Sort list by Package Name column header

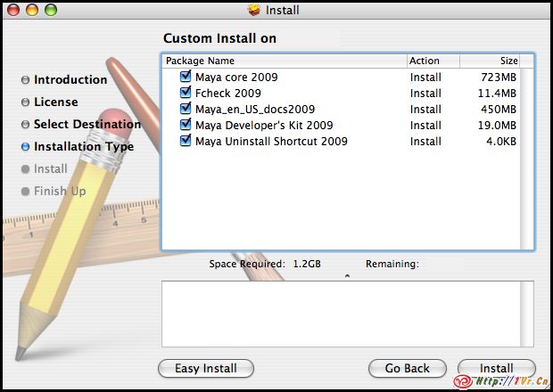[283, 61]
